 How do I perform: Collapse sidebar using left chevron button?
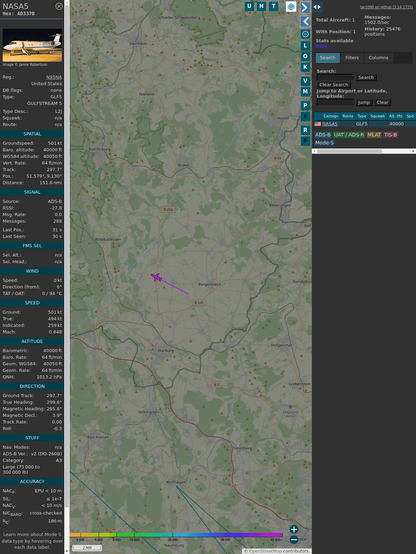[305, 21]
